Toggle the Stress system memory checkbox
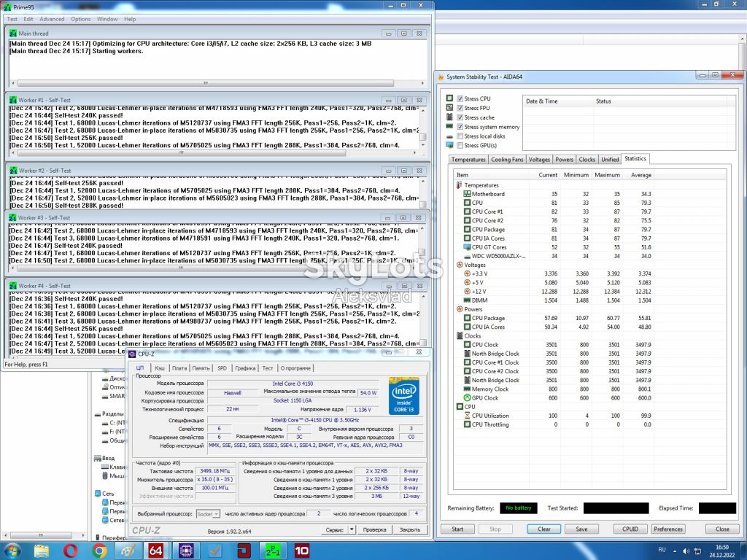747x560 pixels. pyautogui.click(x=460, y=127)
